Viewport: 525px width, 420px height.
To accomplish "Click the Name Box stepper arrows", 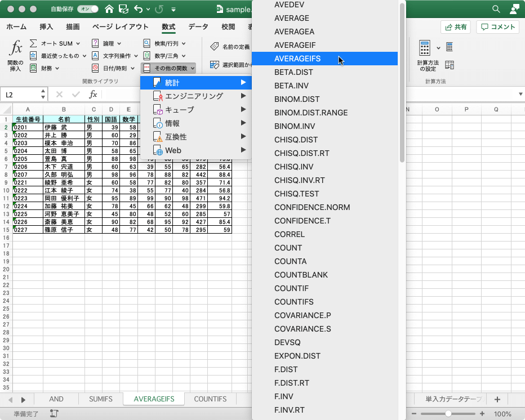I will click(43, 94).
